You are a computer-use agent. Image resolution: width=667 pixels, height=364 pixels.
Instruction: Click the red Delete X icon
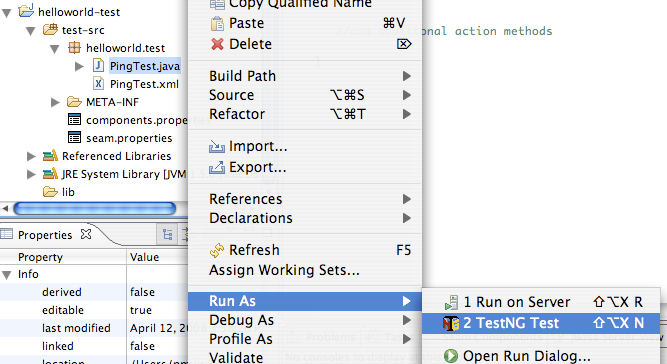[217, 44]
